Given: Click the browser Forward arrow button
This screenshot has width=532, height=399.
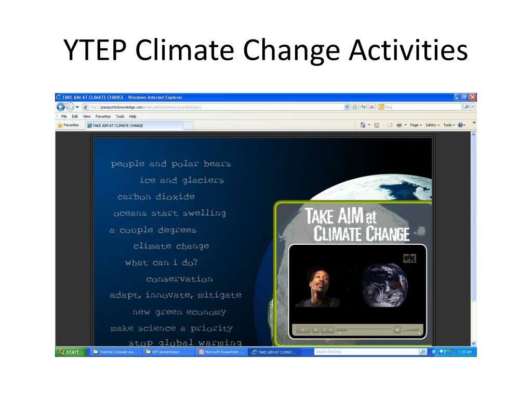Looking at the screenshot, I should pos(70,107).
